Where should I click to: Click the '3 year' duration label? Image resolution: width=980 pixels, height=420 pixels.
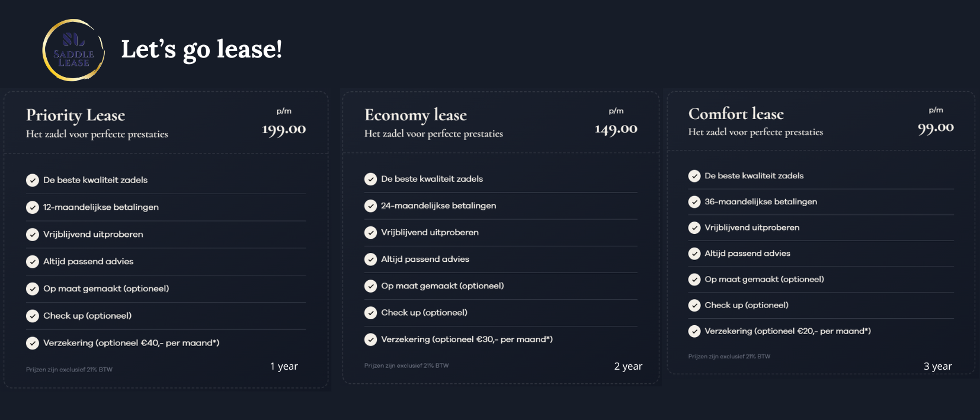click(937, 366)
